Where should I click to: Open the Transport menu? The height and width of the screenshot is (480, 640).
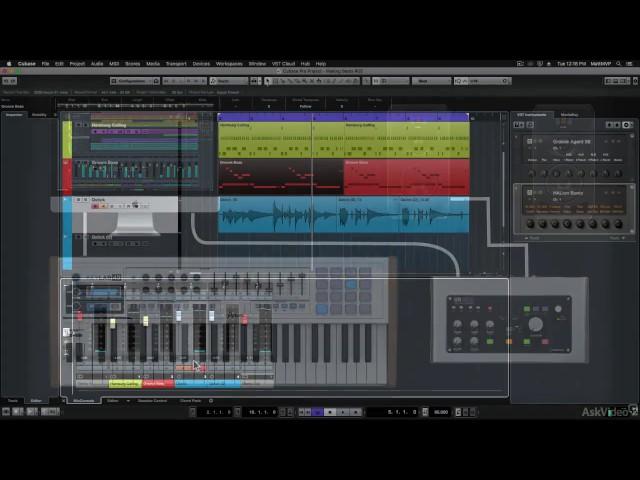[x=176, y=64]
